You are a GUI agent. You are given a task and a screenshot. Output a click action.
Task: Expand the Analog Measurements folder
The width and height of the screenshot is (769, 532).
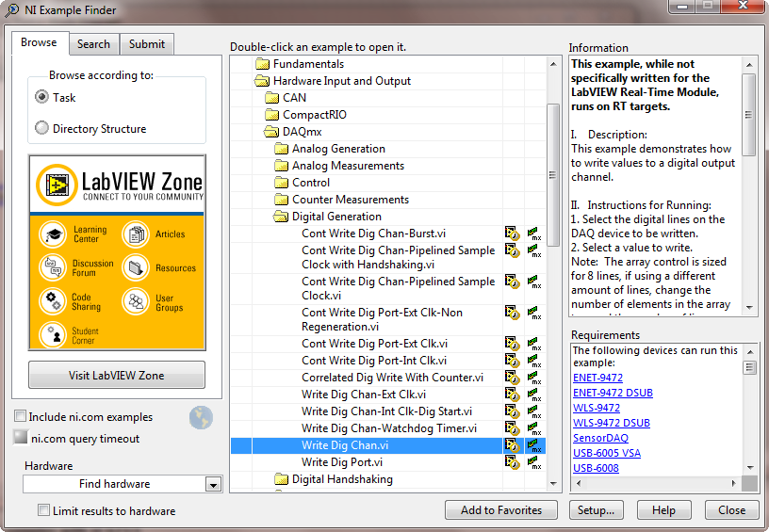pos(281,166)
